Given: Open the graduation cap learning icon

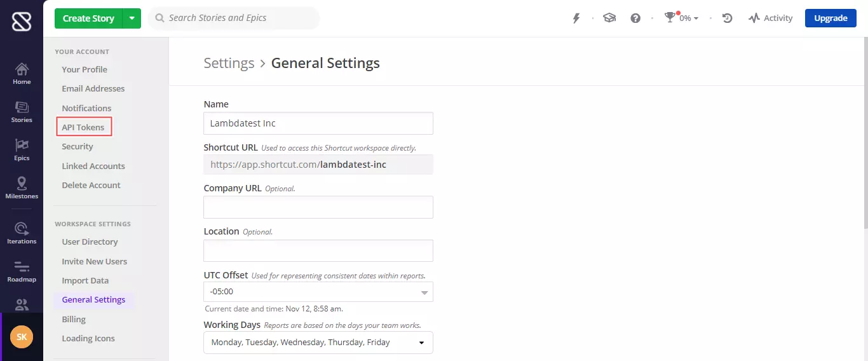Looking at the screenshot, I should (x=609, y=18).
